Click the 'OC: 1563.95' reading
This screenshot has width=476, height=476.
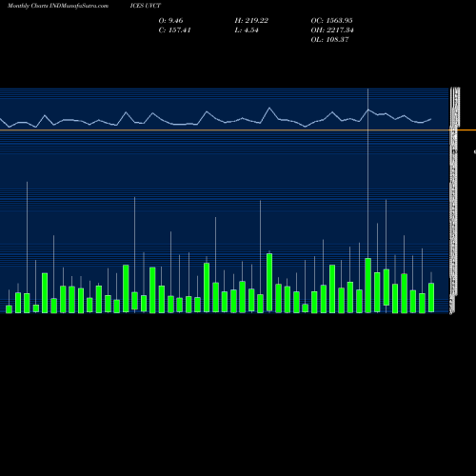(x=331, y=21)
